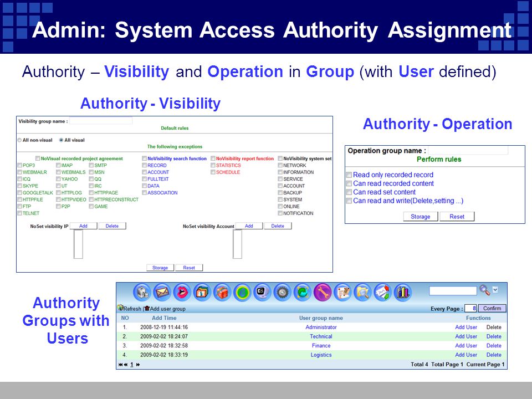
Task: Click the User group name column header
Action: pos(321,318)
